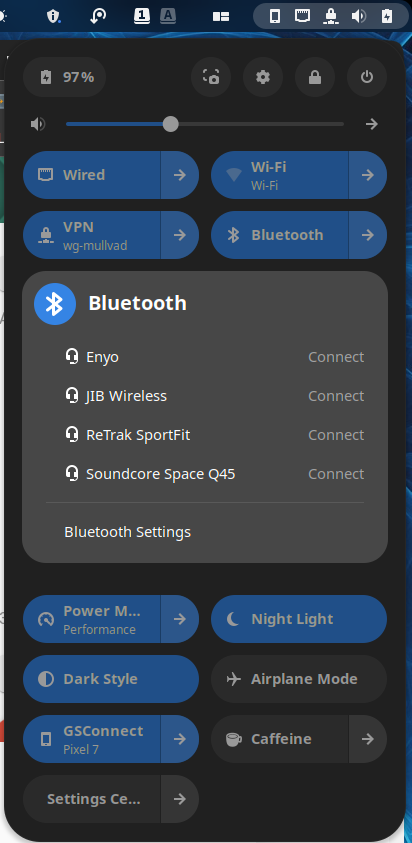412x843 pixels.
Task: Enable Airplane Mode
Action: point(299,679)
